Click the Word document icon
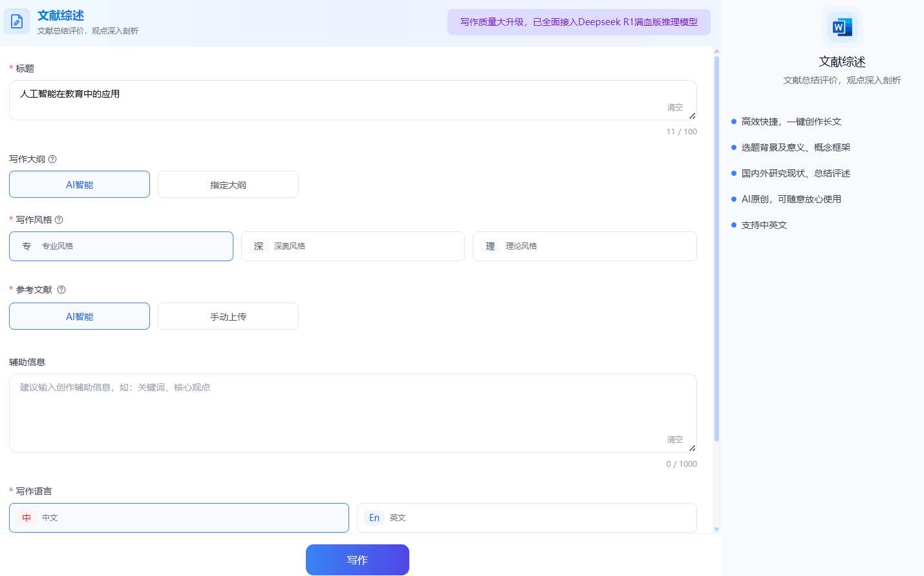 click(841, 27)
